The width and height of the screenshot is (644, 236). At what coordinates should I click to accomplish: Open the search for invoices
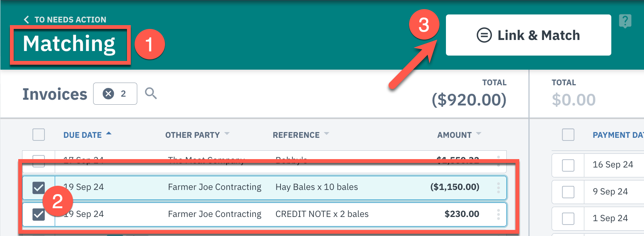pos(151,94)
